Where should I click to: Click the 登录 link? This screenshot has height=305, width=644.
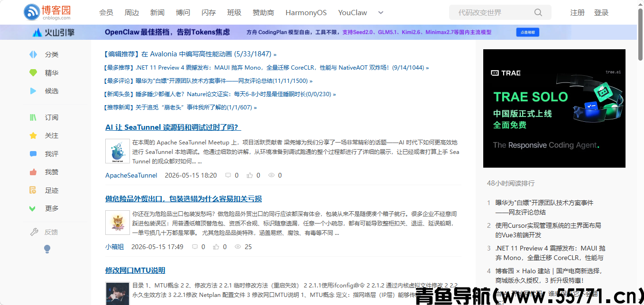point(601,13)
